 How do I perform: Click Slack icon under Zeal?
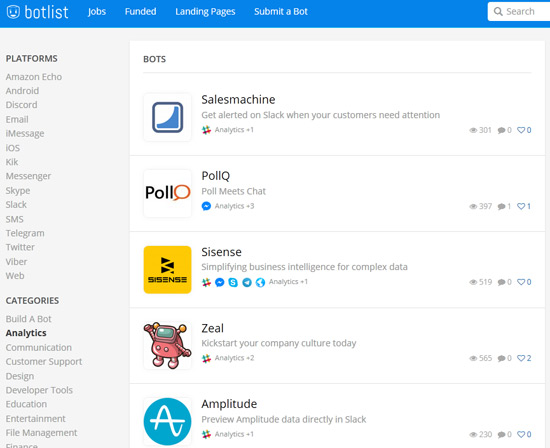point(206,358)
